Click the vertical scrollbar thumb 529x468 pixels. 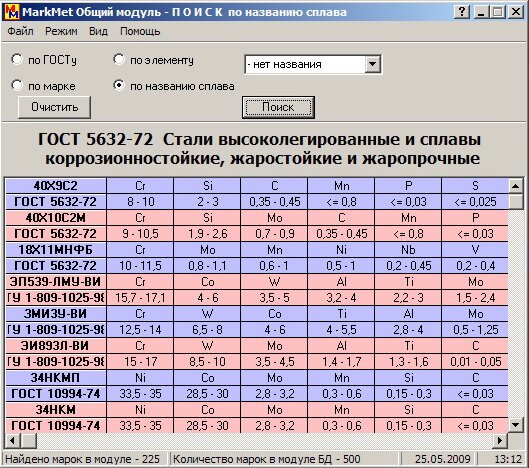point(516,201)
